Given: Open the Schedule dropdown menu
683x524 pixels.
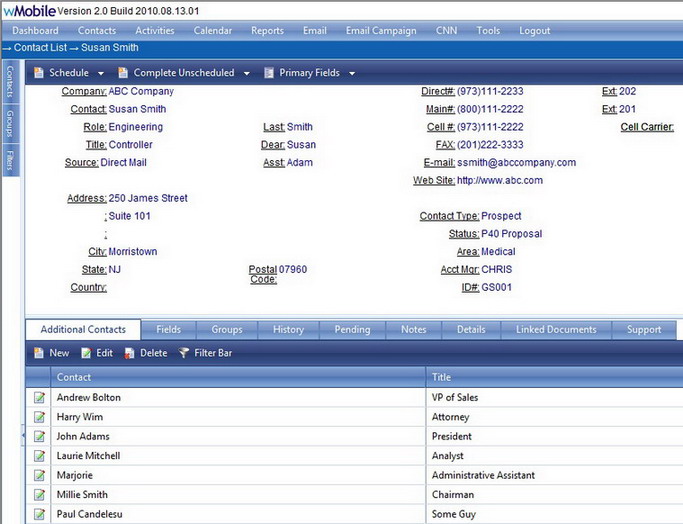Looking at the screenshot, I should (69, 73).
